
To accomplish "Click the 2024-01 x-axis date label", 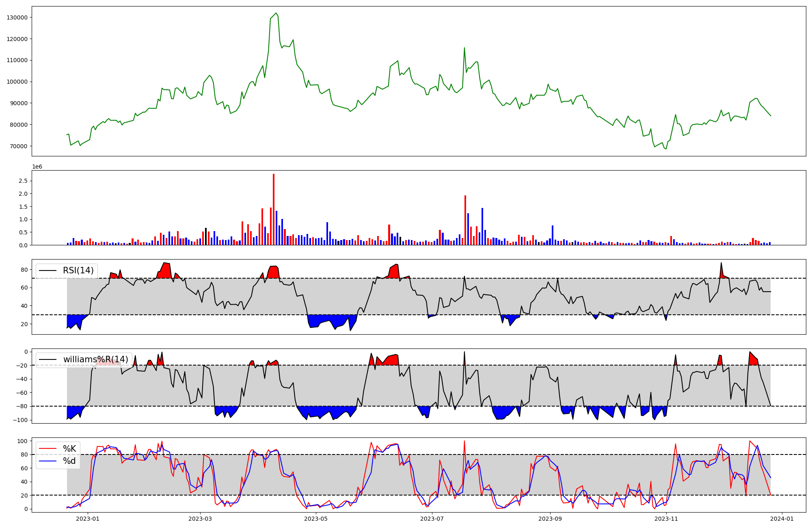I will point(782,519).
